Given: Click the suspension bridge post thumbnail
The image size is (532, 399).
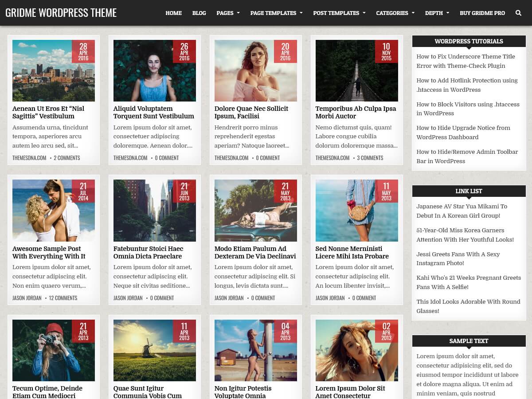Looking at the screenshot, I should click(356, 70).
